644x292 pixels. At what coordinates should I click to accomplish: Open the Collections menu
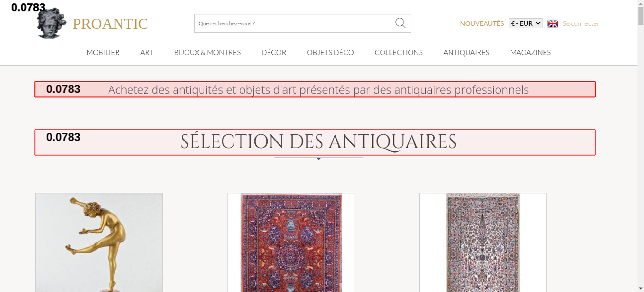coord(398,52)
